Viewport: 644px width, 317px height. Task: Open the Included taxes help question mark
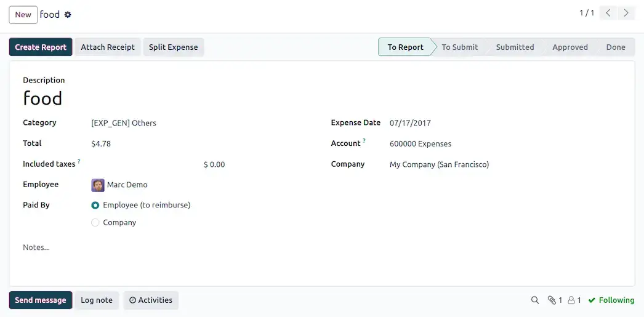pos(79,161)
